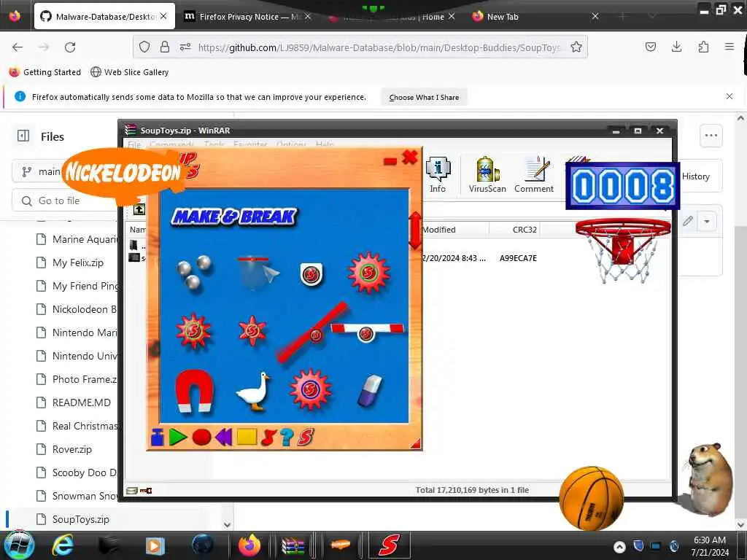This screenshot has height=560, width=747.
Task: Sort by Modified column in WinRAR
Action: [x=438, y=230]
